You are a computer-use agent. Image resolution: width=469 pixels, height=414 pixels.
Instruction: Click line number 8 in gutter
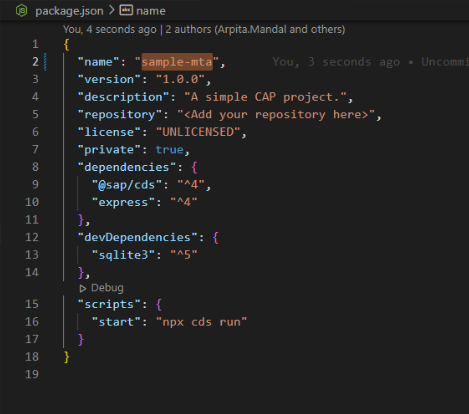coord(35,167)
